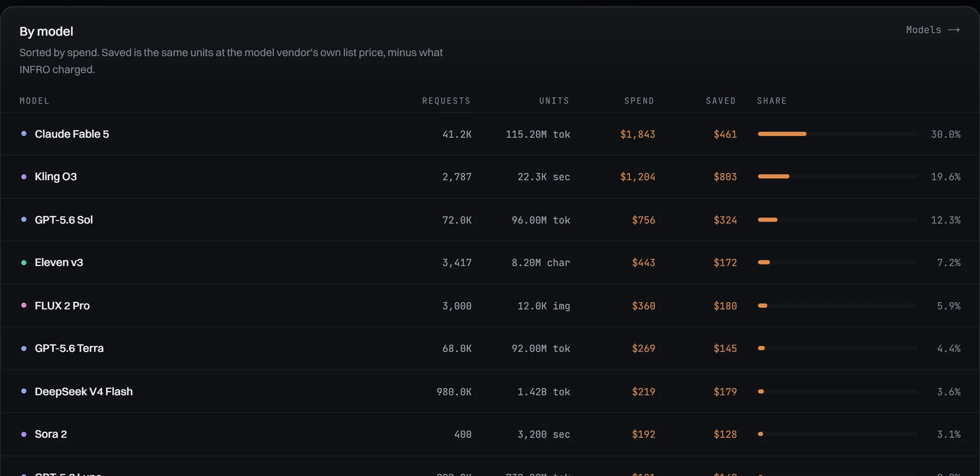The width and height of the screenshot is (980, 476).
Task: Click the 2,787 requests value
Action: (457, 177)
